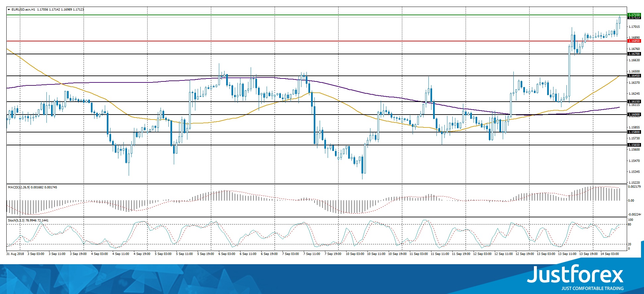
Task: Click the EURUSD.ecn,H1 chart title
Action: click(23, 10)
